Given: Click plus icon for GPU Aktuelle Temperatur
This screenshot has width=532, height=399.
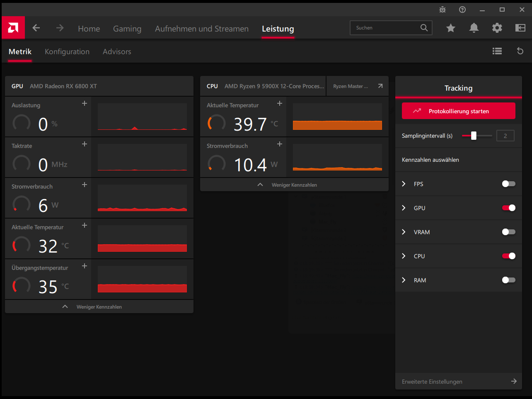Looking at the screenshot, I should 85,225.
